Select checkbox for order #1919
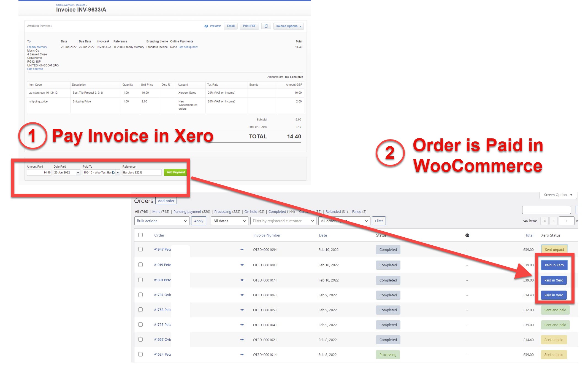 (140, 265)
